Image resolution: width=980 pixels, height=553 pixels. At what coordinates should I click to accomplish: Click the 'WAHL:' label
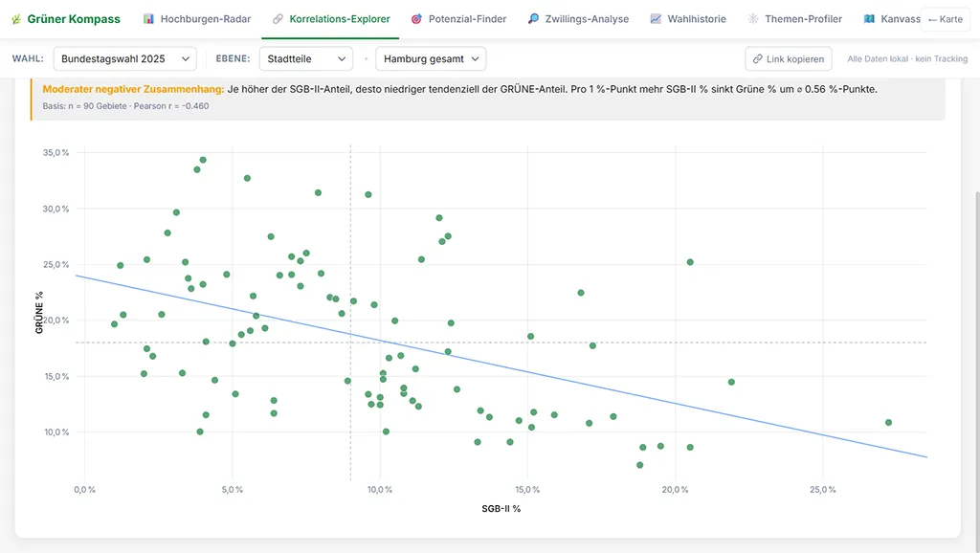[x=28, y=58]
